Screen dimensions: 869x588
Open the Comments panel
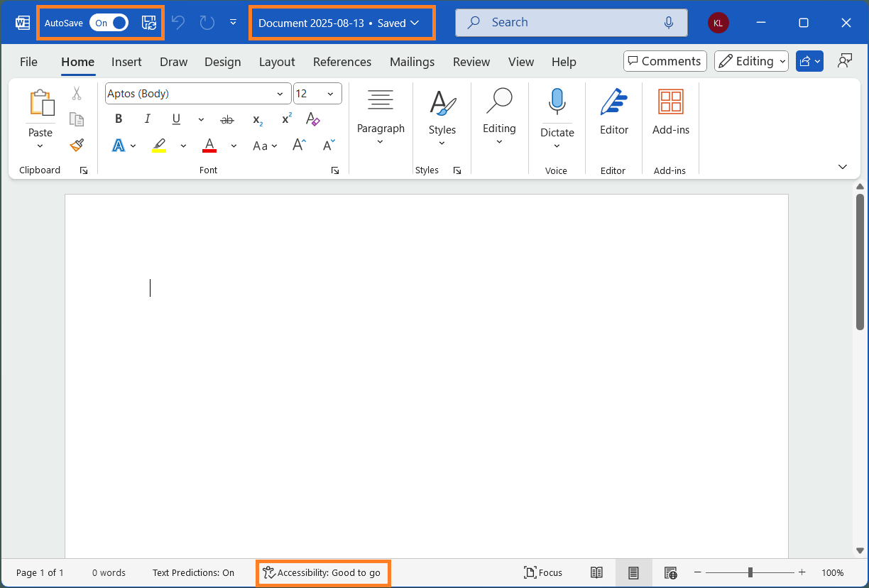[665, 61]
